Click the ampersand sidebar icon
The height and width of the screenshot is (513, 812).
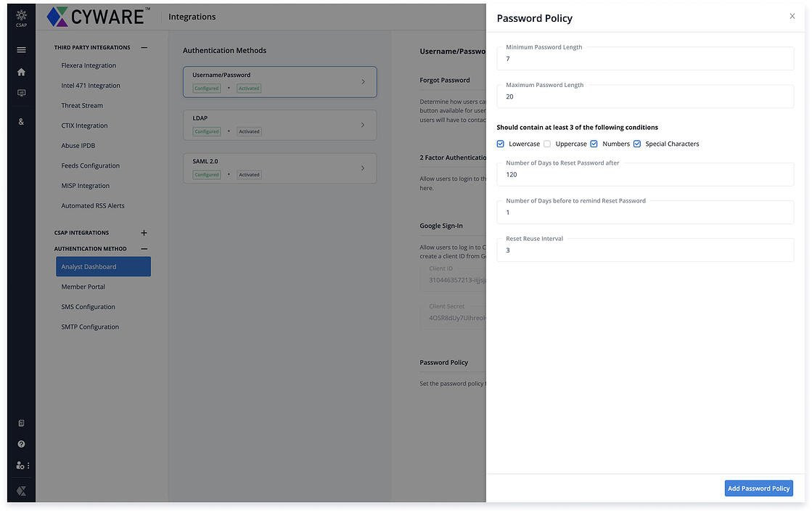[21, 121]
